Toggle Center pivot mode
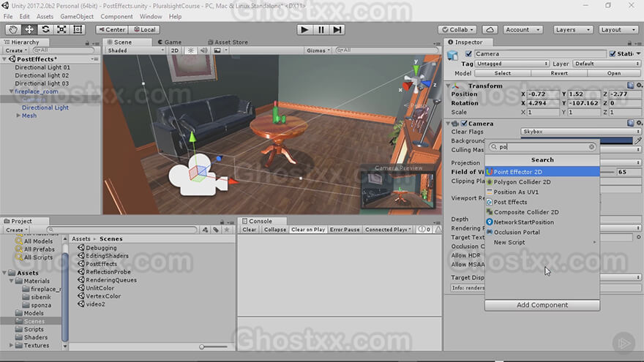The width and height of the screenshot is (644, 362). (x=112, y=29)
